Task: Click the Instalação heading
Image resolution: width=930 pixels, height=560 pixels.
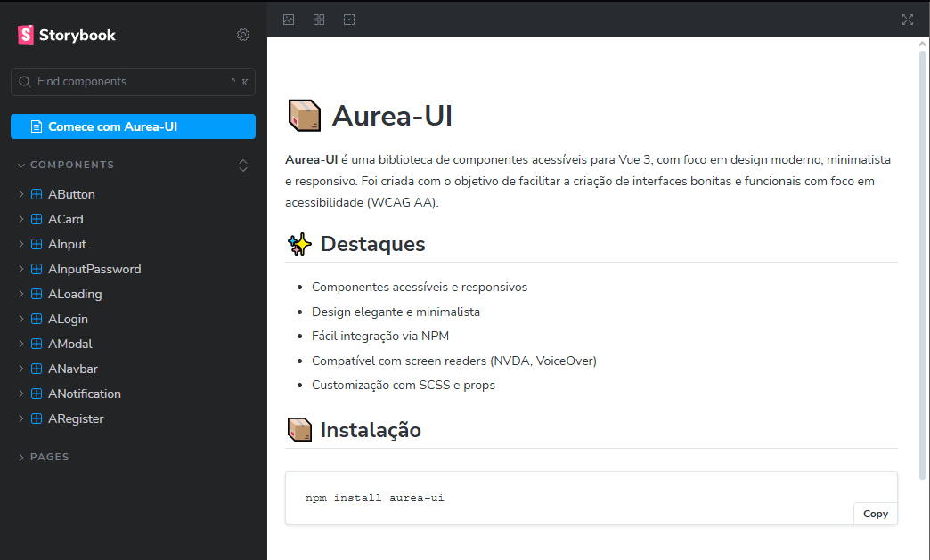Action: (370, 430)
